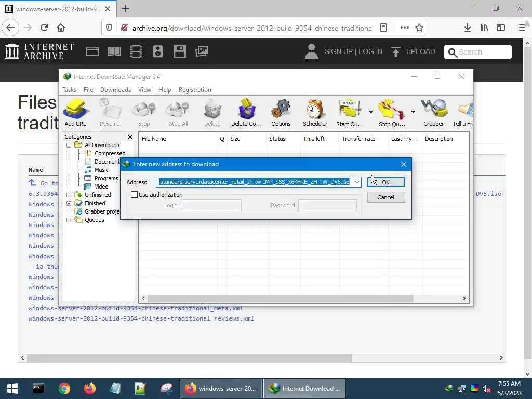Close the Enter new address dialog

403,164
